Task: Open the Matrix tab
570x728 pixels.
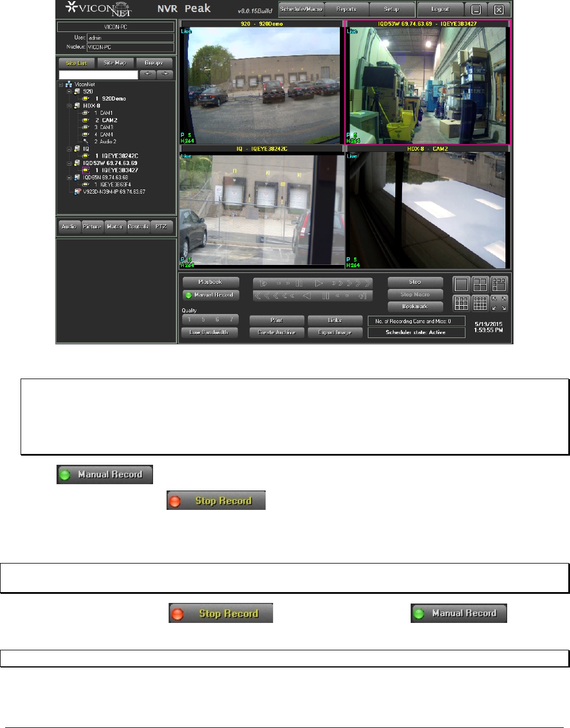Action: (x=115, y=227)
